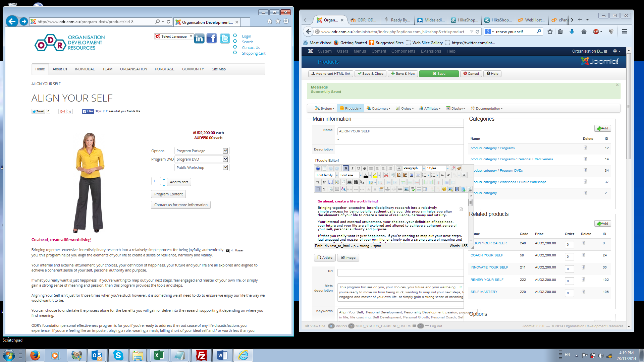Open find binoculars tool in editor
Viewport: 644px width, 362px height.
[356, 182]
